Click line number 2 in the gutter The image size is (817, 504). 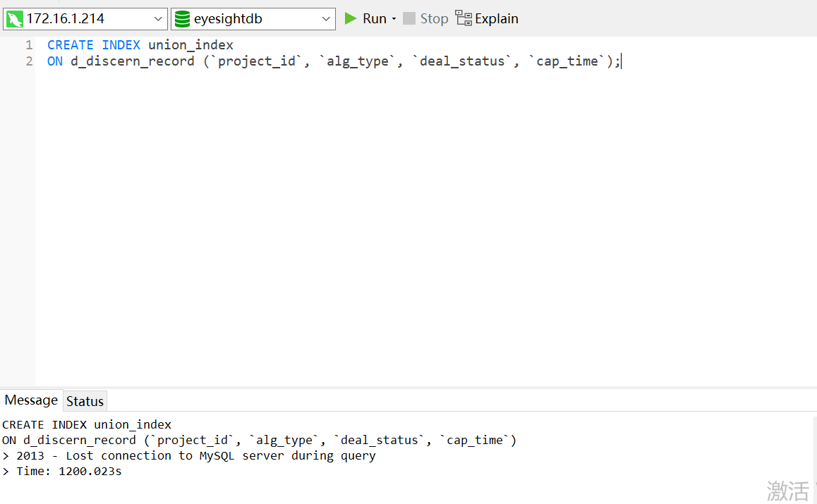click(x=29, y=61)
